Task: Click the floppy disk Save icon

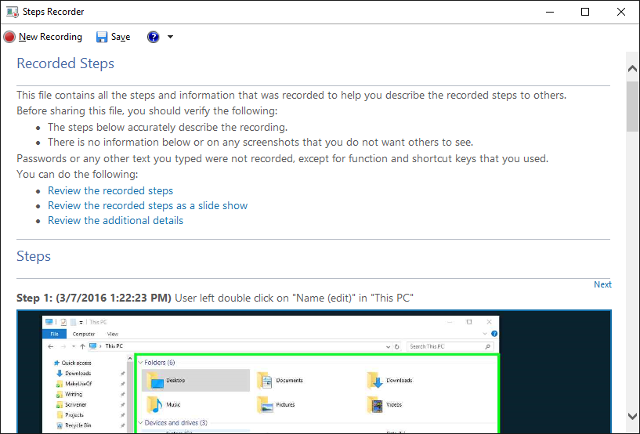Action: [102, 37]
